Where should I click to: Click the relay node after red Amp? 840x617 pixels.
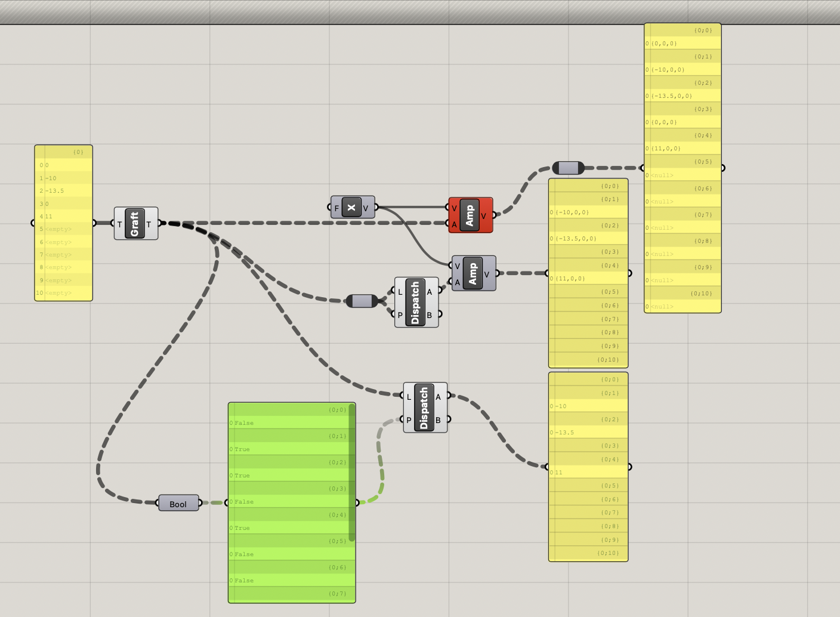pyautogui.click(x=569, y=168)
